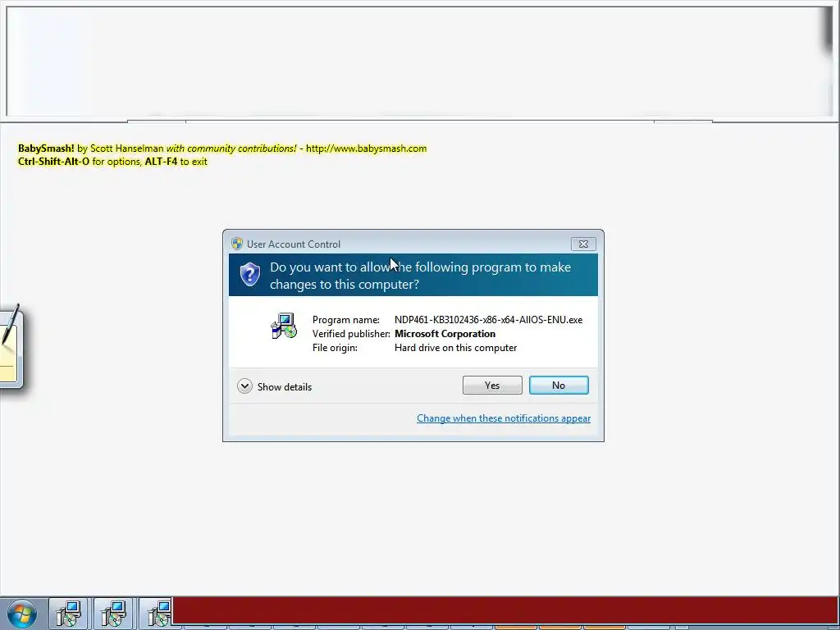This screenshot has height=630, width=840.
Task: Click the 'Scott Hanselman' author name
Action: click(x=126, y=148)
